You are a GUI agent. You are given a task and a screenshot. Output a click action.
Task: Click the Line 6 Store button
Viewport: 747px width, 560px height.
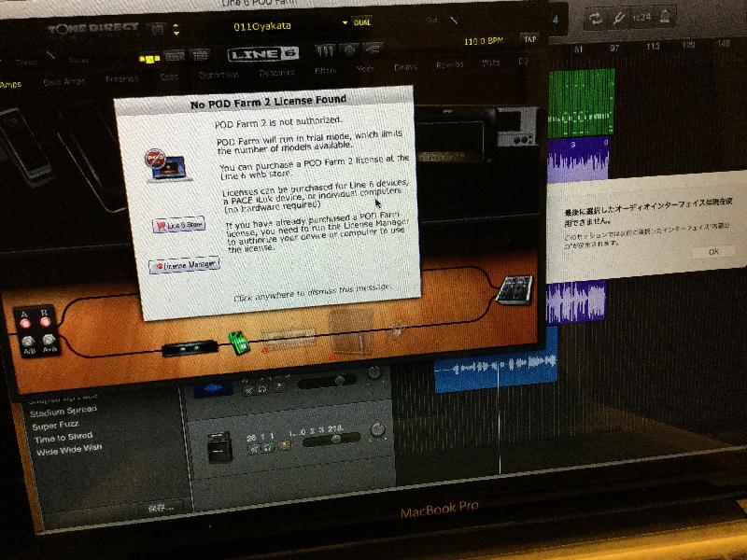pyautogui.click(x=179, y=224)
